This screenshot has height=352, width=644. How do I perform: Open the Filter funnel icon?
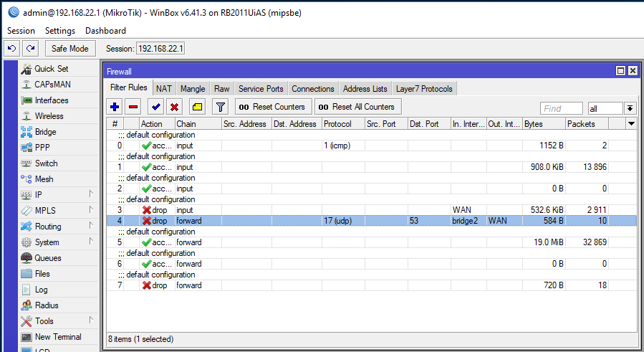click(x=221, y=107)
